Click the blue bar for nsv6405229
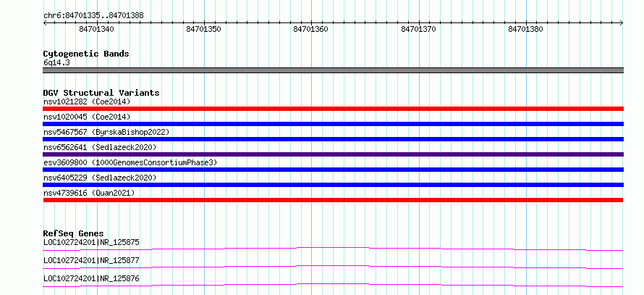 pyautogui.click(x=333, y=185)
